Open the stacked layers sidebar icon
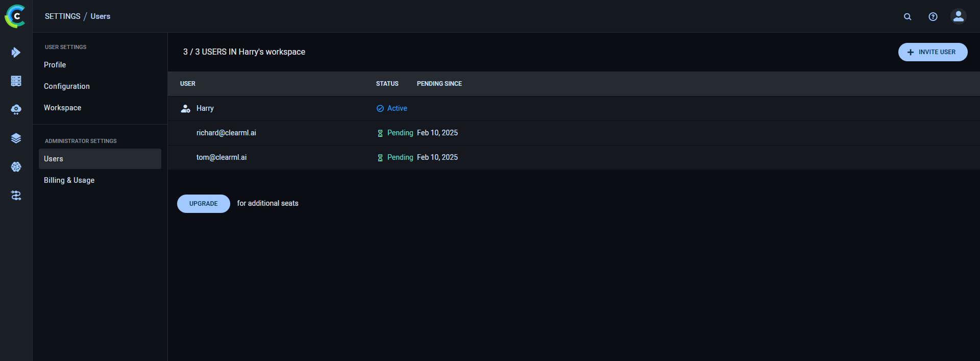Viewport: 980px width, 361px height. coord(16,138)
